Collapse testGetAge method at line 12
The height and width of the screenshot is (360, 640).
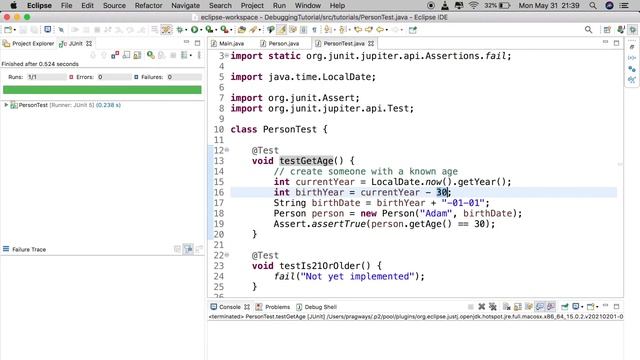[227, 150]
